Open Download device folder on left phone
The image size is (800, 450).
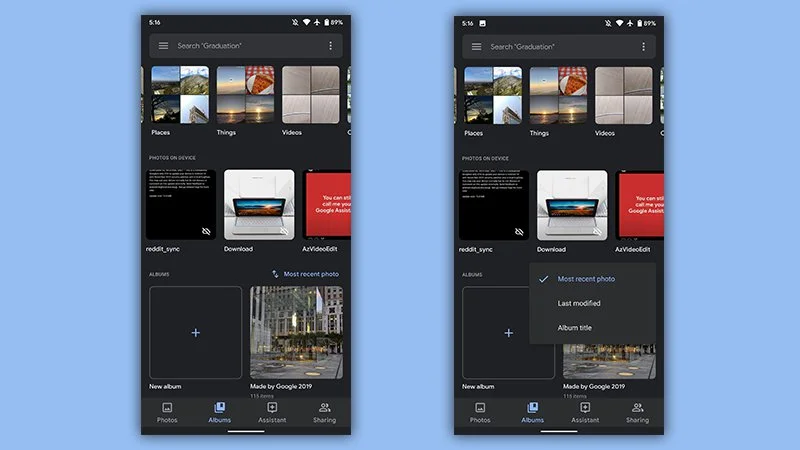(x=259, y=205)
